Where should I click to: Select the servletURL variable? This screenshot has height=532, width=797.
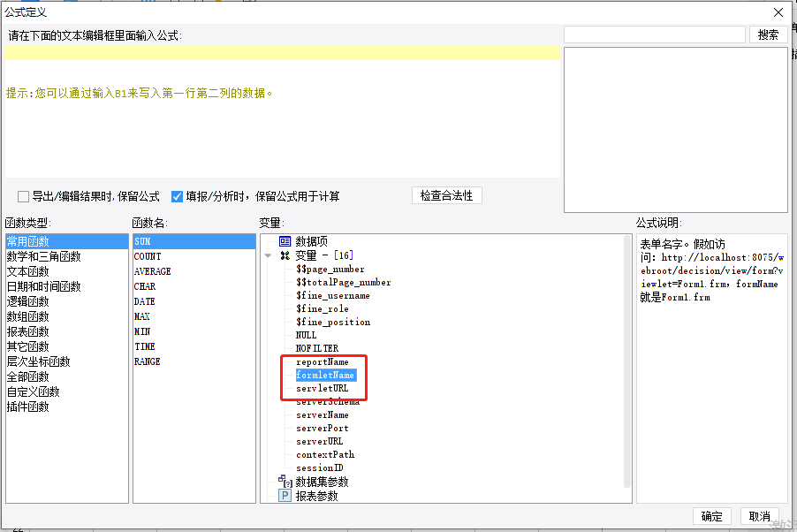pyautogui.click(x=323, y=388)
